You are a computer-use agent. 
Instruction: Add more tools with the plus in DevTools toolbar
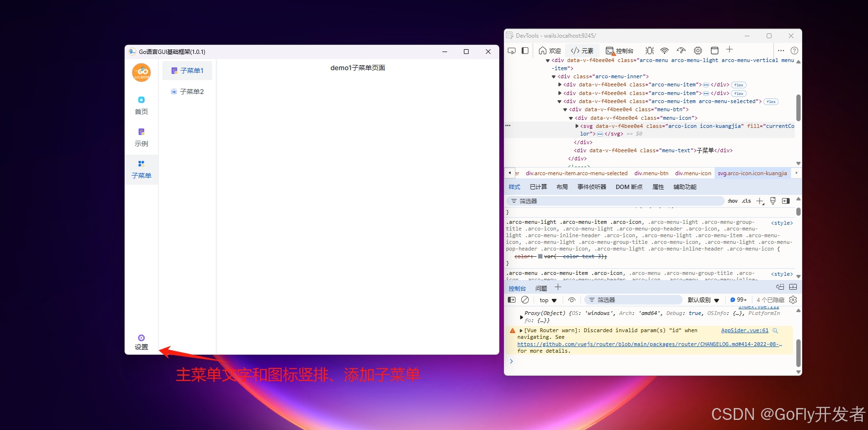(729, 50)
